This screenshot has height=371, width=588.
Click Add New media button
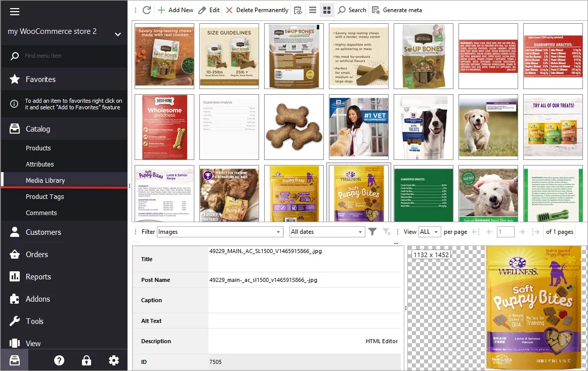tap(175, 10)
